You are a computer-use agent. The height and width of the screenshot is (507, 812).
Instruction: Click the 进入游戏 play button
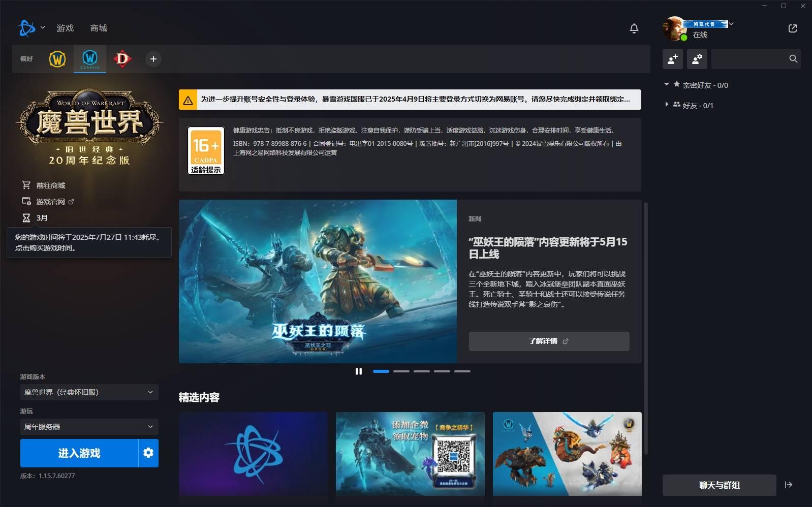click(79, 453)
